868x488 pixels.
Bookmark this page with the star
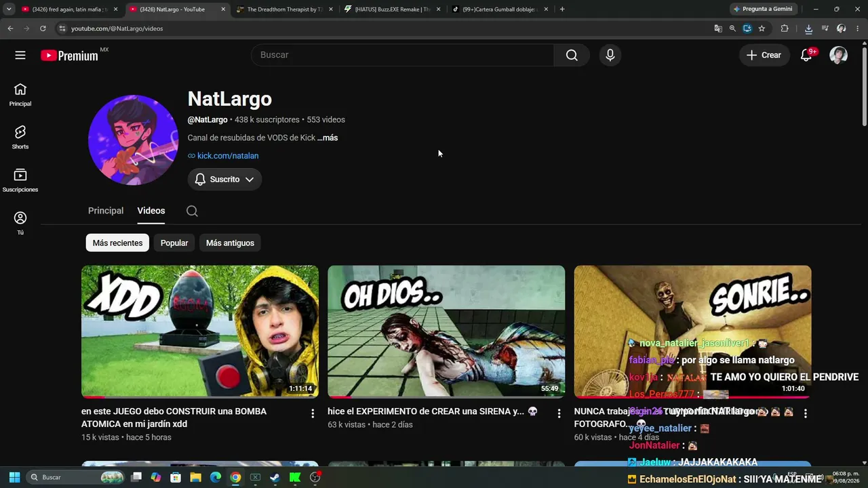pos(762,28)
